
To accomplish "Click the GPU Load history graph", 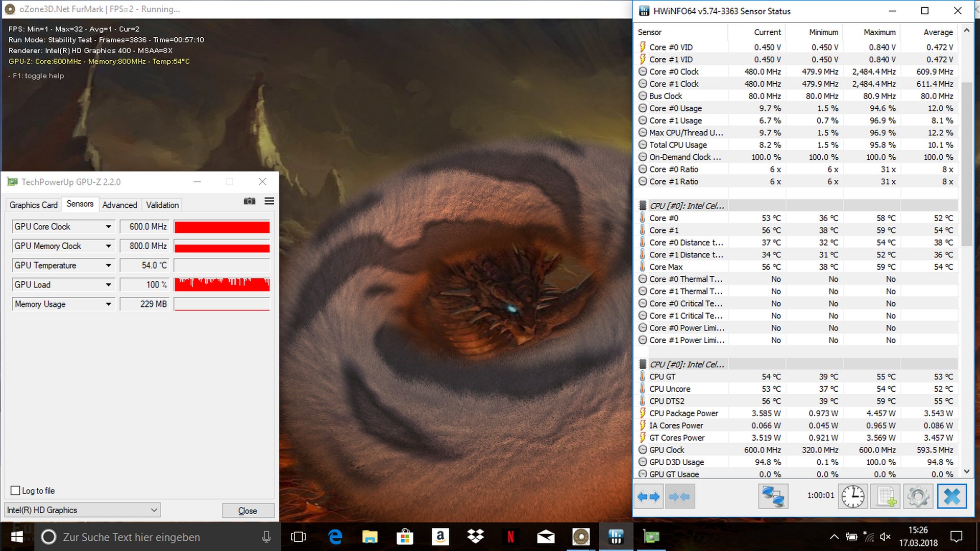I will (222, 285).
